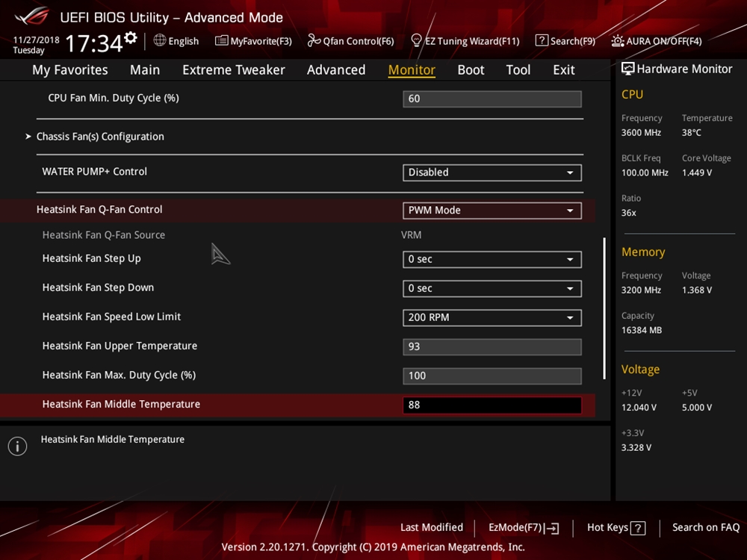
Task: Click Last Modified in the footer
Action: point(432,528)
